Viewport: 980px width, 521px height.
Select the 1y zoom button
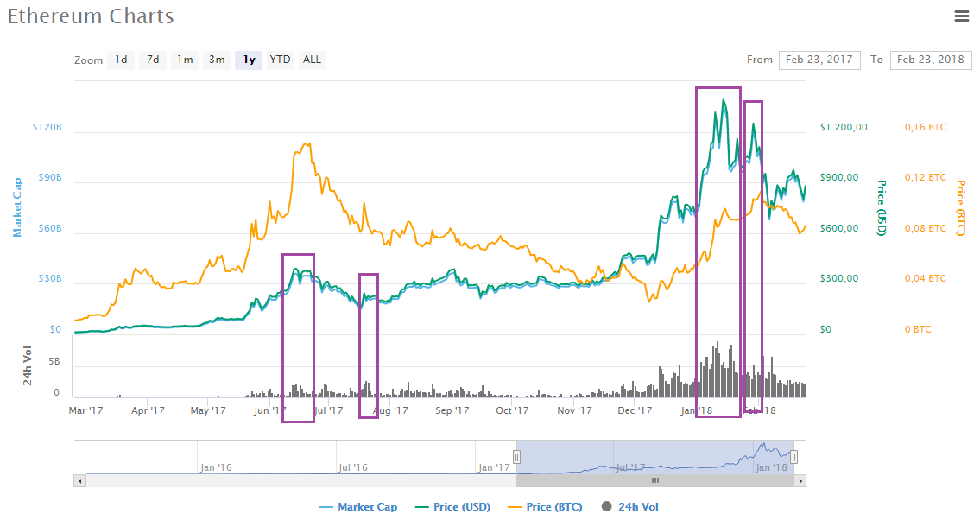[x=249, y=60]
